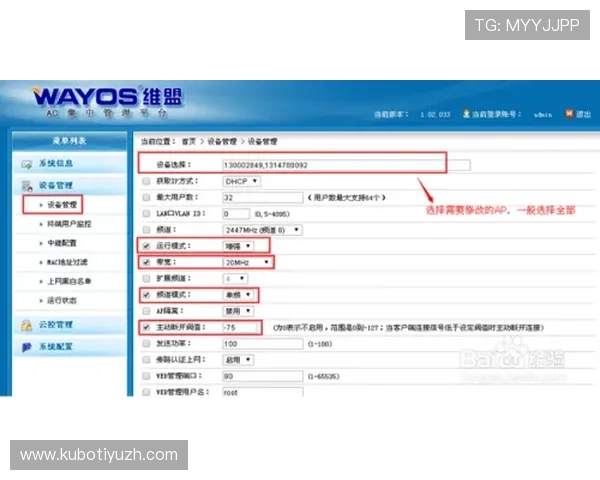Click the WEB管理端口 field showing 80
Screen dimensions: 600x480
pos(263,376)
